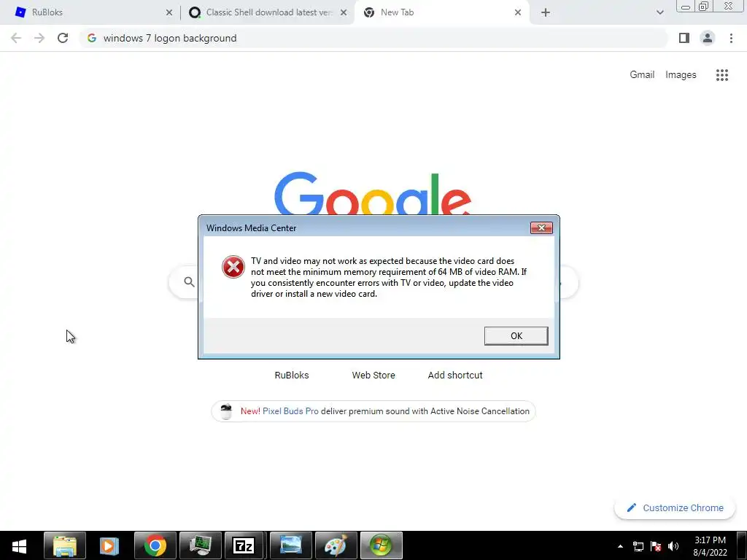This screenshot has width=747, height=560.
Task: Open the Windows Start button
Action: coord(20,545)
